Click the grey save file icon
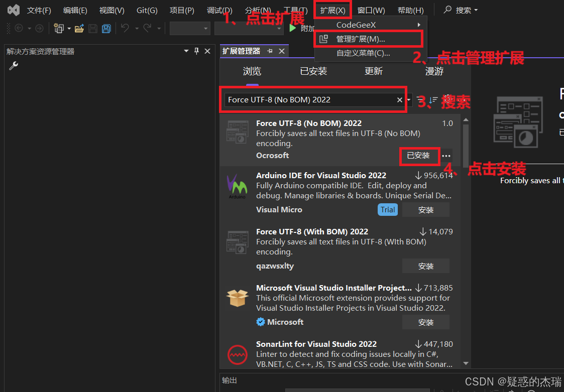The image size is (564, 392). click(93, 29)
